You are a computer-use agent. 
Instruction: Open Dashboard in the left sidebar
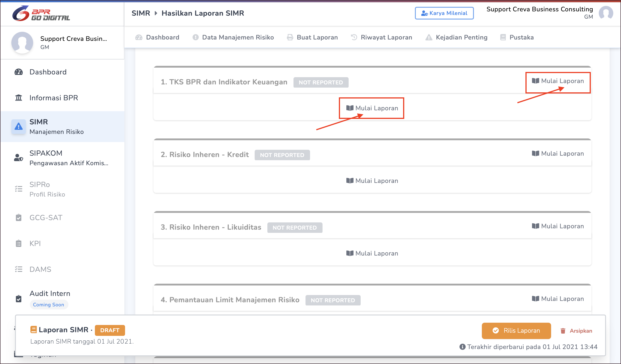click(x=62, y=72)
